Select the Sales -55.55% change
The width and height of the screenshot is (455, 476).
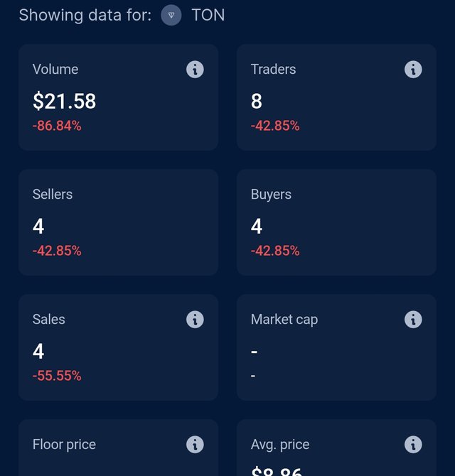pyautogui.click(x=57, y=376)
